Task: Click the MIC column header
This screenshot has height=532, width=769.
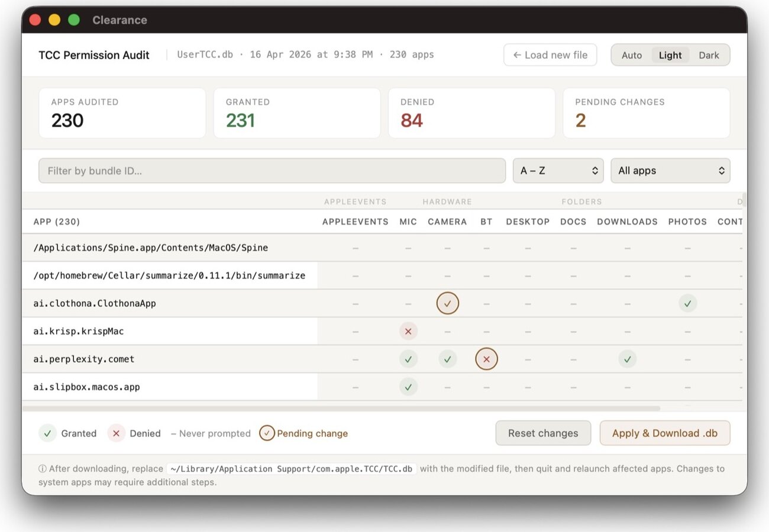Action: click(408, 222)
